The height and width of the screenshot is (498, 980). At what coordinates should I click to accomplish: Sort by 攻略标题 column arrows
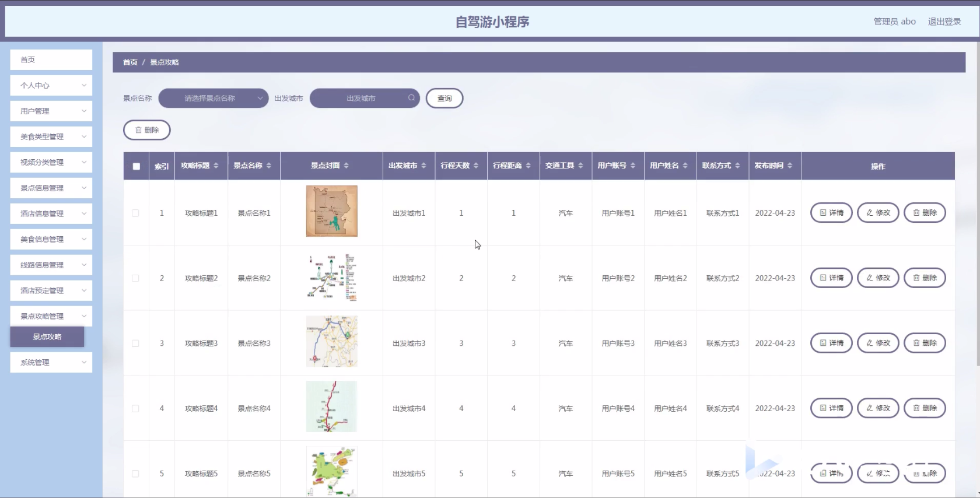[x=216, y=166]
